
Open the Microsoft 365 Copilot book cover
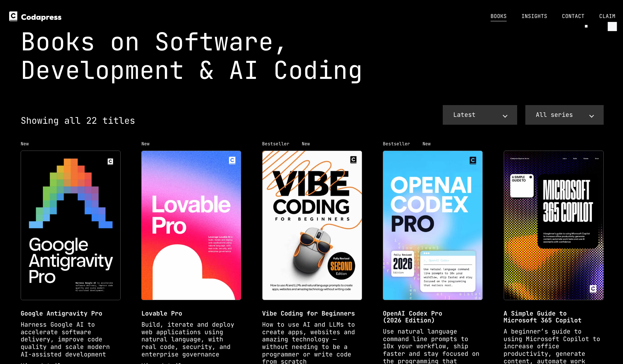click(554, 225)
